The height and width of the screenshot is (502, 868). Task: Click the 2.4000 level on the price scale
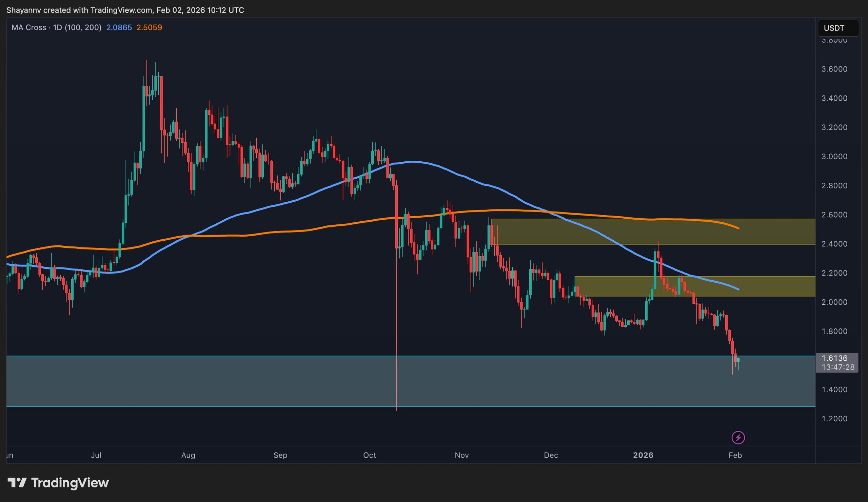pos(835,244)
